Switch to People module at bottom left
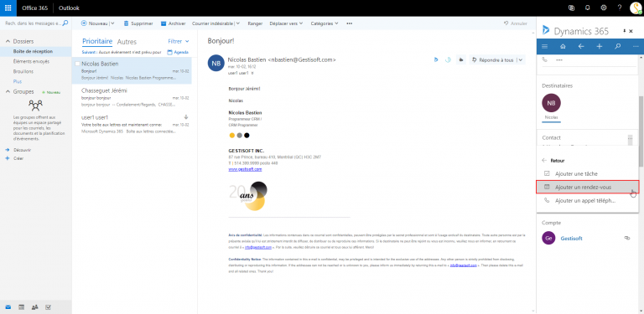Image resolution: width=644 pixels, height=314 pixels. tap(35, 306)
